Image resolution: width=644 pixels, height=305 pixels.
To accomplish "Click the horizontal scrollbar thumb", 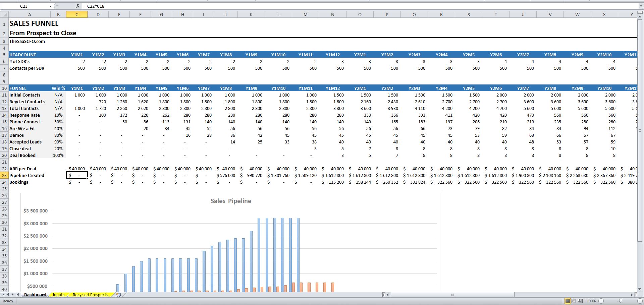I will (x=453, y=295).
